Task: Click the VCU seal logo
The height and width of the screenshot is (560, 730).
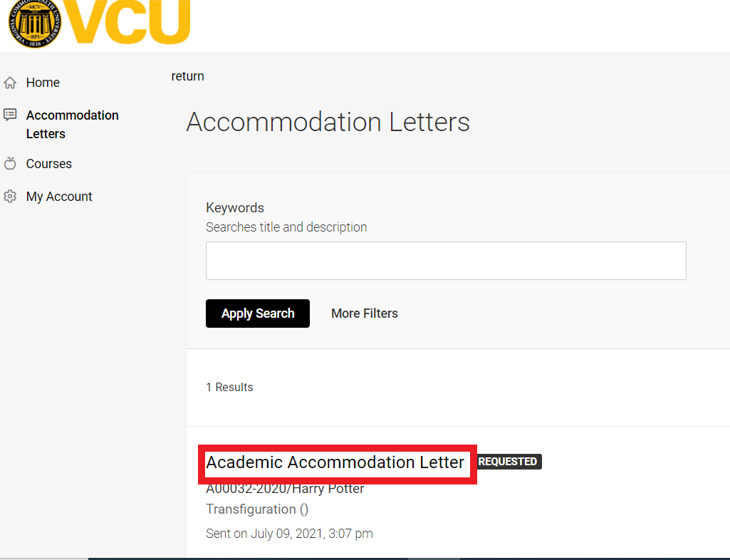Action: click(x=34, y=23)
